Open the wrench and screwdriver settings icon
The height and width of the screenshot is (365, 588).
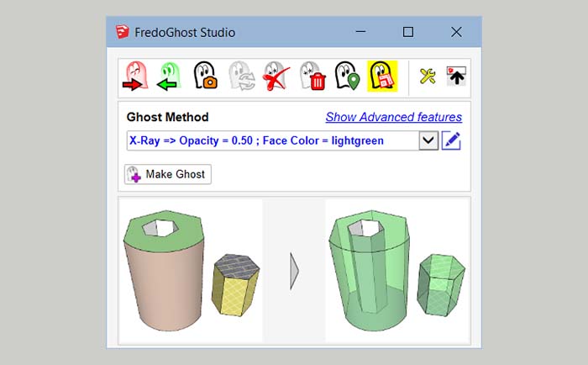click(428, 77)
